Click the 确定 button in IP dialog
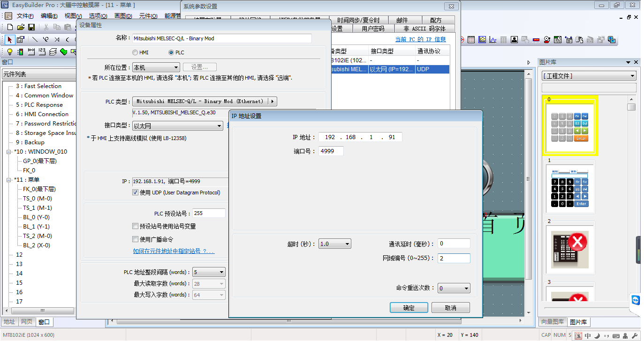The image size is (644, 341). pos(409,308)
